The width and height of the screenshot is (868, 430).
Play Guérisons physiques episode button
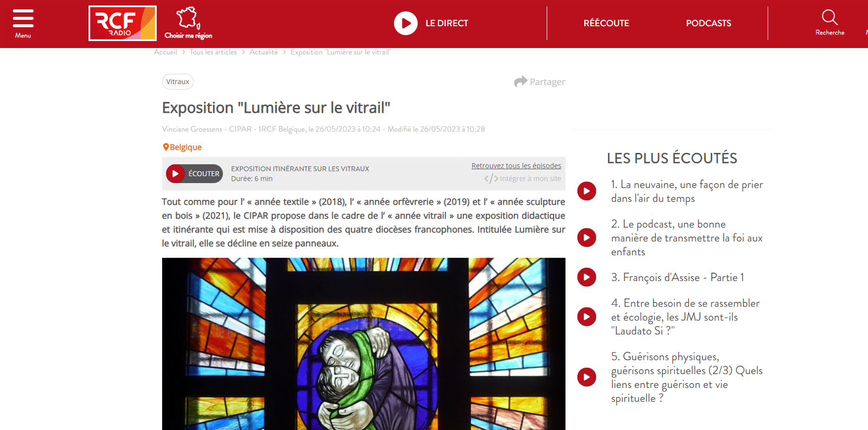(x=587, y=377)
